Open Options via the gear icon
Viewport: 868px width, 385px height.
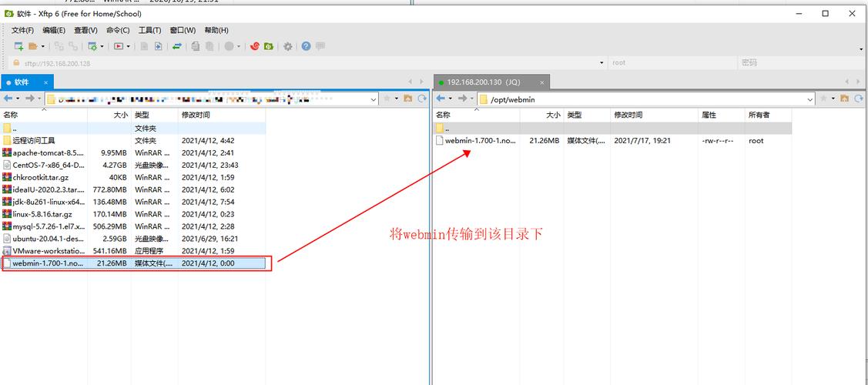point(288,46)
